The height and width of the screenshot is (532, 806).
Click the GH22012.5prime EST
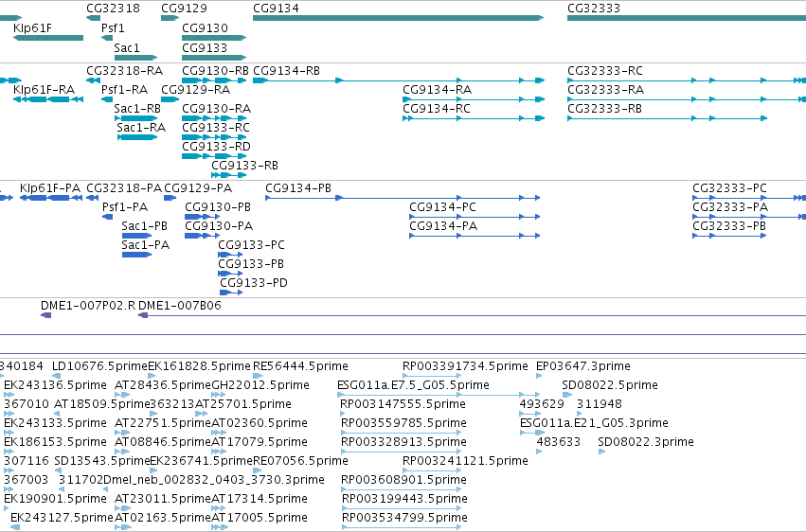click(x=217, y=395)
